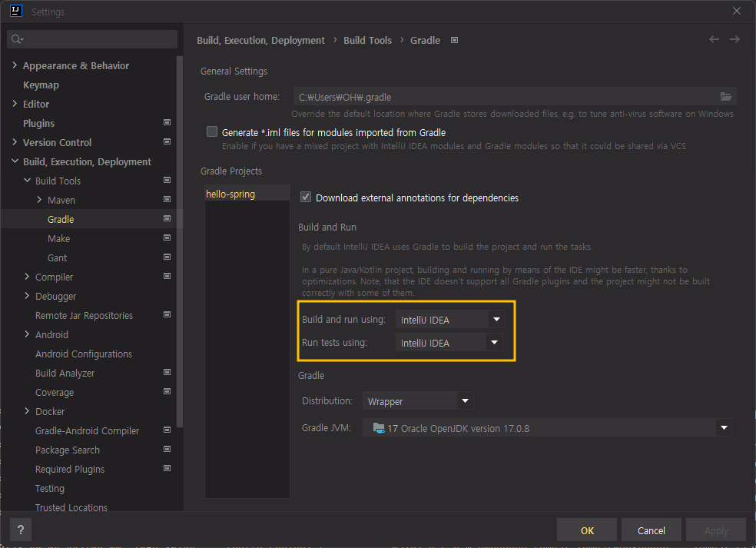Click the project settings icon beside Build Analyzer
The height and width of the screenshot is (548, 756).
[167, 373]
